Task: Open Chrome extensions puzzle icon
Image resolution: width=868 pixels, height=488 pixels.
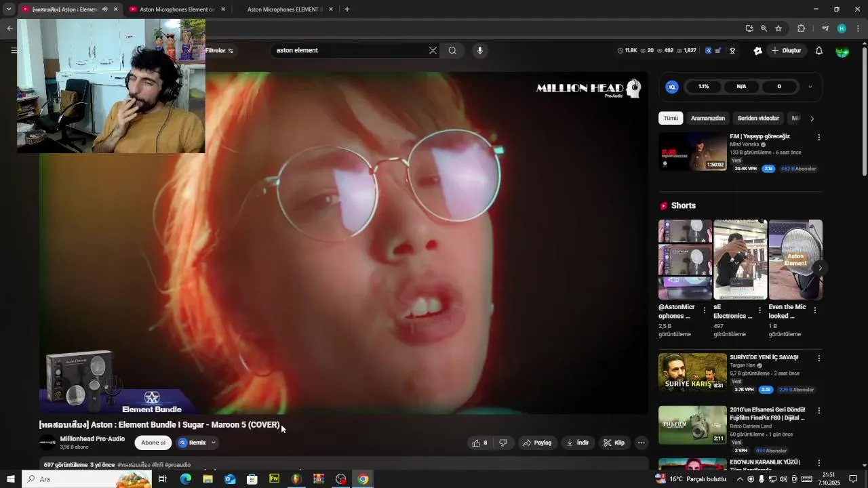Action: (x=801, y=28)
